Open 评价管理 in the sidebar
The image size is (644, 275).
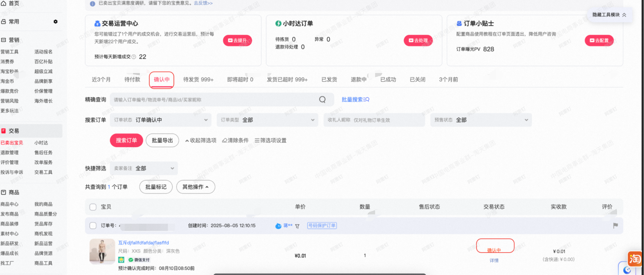coord(9,162)
